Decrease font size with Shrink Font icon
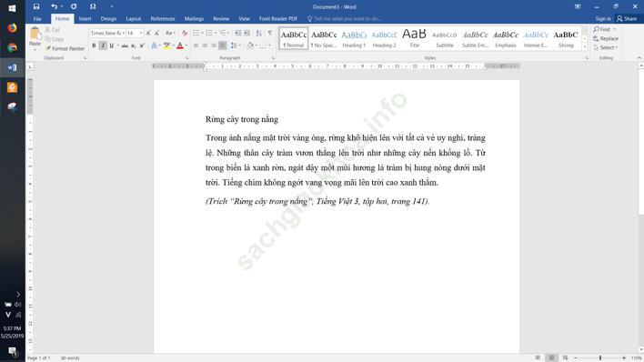 click(156, 33)
